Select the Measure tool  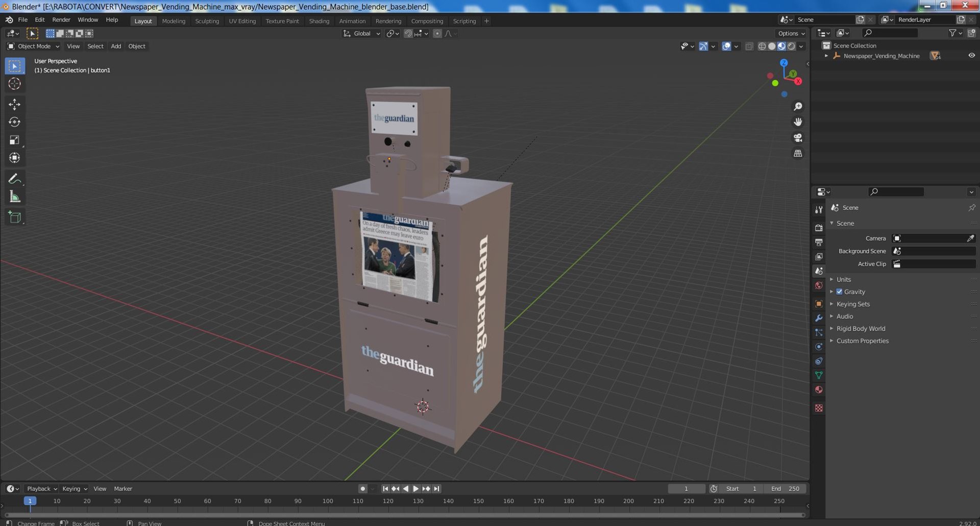(14, 197)
